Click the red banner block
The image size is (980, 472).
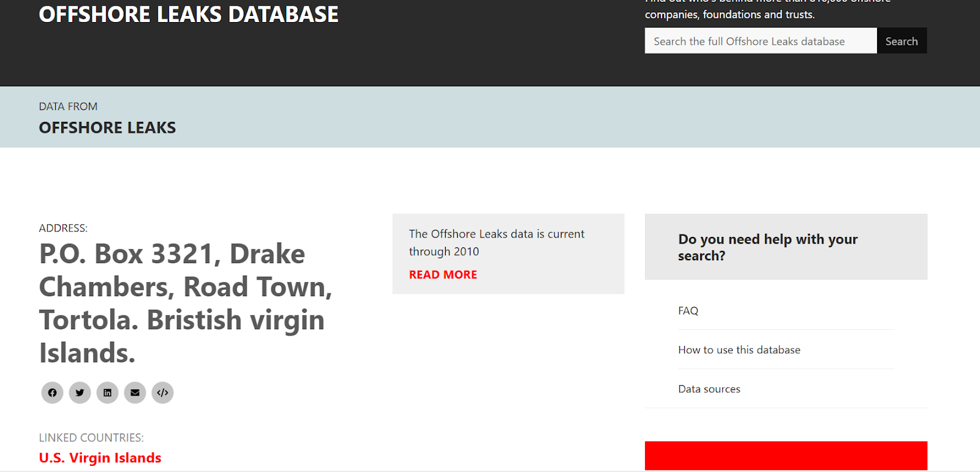pyautogui.click(x=785, y=455)
